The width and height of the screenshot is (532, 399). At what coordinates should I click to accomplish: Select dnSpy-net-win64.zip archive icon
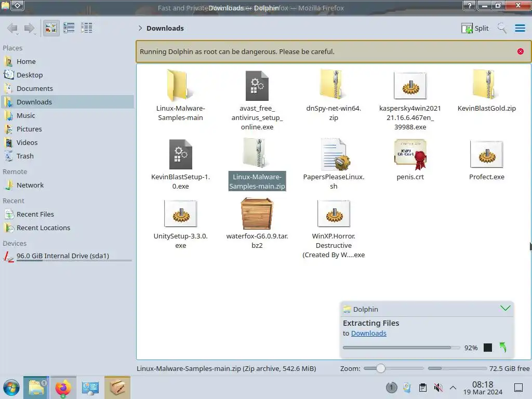tap(333, 85)
